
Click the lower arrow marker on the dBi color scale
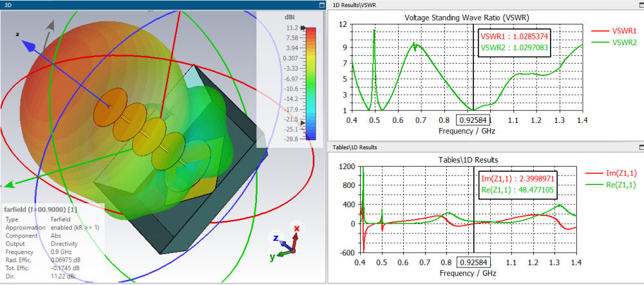tap(303, 123)
